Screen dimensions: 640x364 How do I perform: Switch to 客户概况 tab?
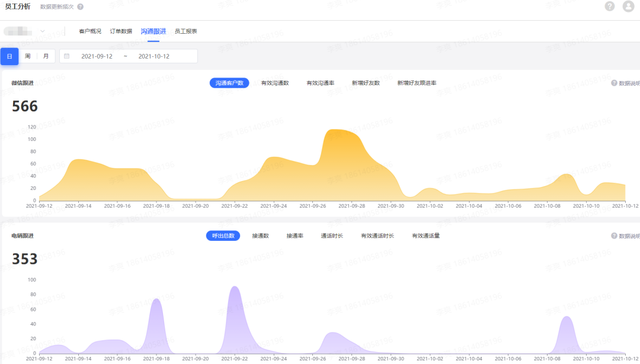click(x=90, y=31)
